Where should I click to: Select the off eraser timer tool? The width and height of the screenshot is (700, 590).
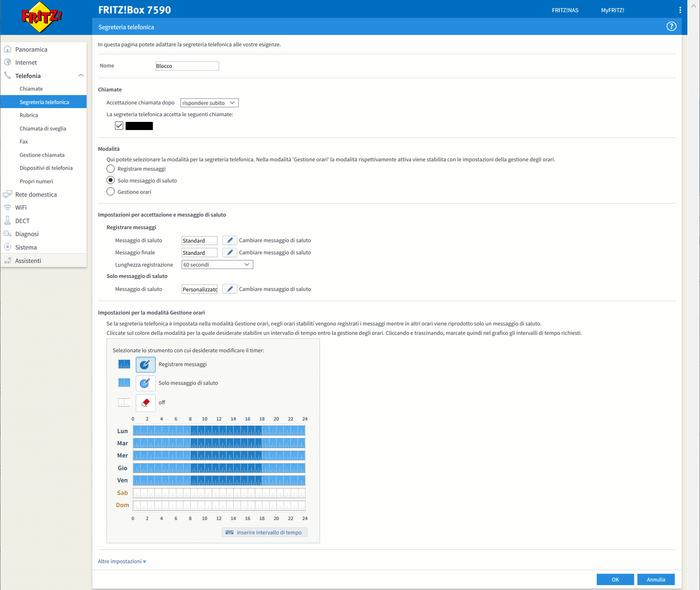point(146,403)
